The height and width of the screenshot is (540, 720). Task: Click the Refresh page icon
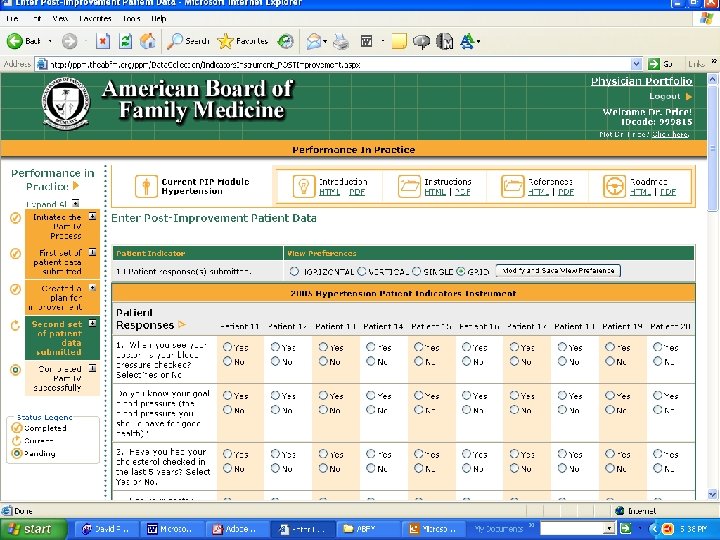(x=126, y=41)
